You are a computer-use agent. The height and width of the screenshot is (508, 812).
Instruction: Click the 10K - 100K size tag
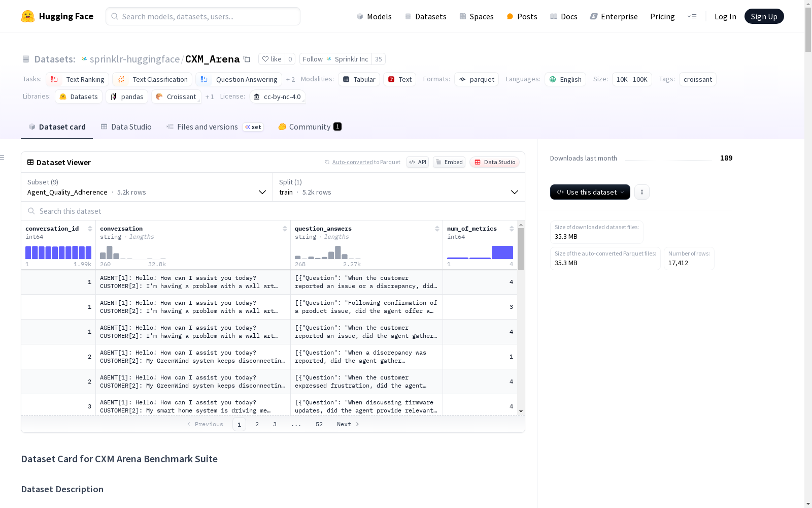[632, 79]
